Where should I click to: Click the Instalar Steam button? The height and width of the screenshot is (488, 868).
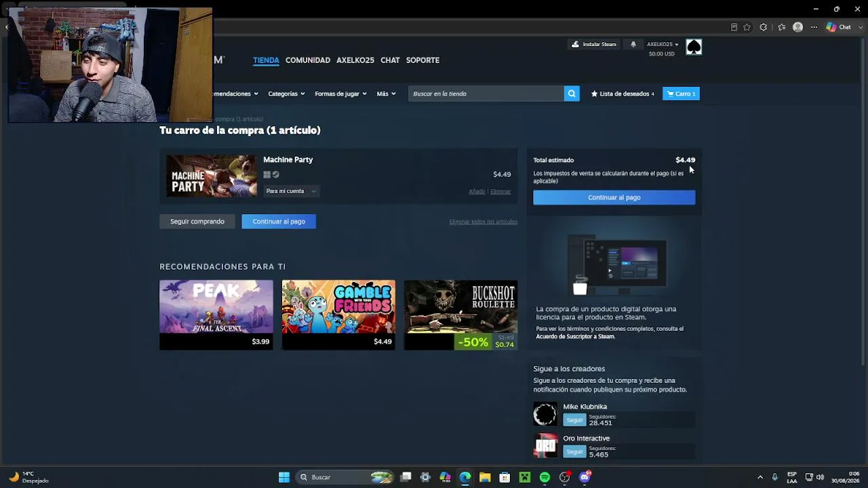coord(594,44)
